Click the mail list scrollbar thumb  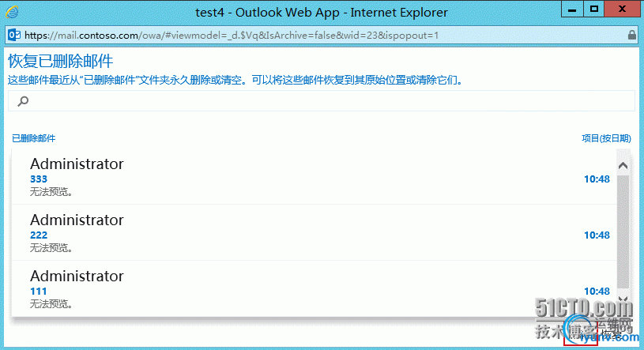(x=623, y=232)
